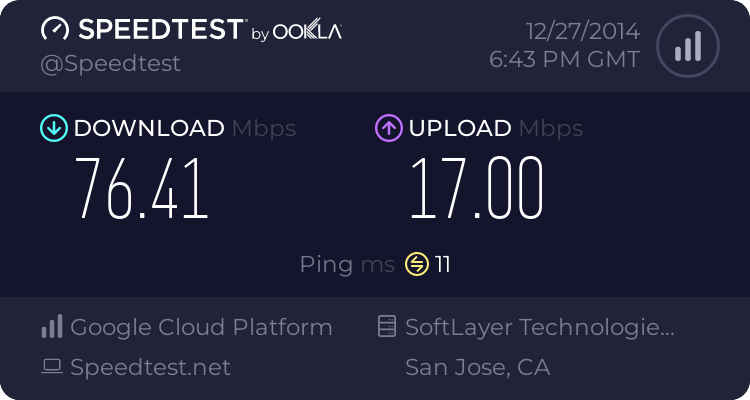The width and height of the screenshot is (750, 400).
Task: Click the yellow ping icon
Action: click(416, 264)
